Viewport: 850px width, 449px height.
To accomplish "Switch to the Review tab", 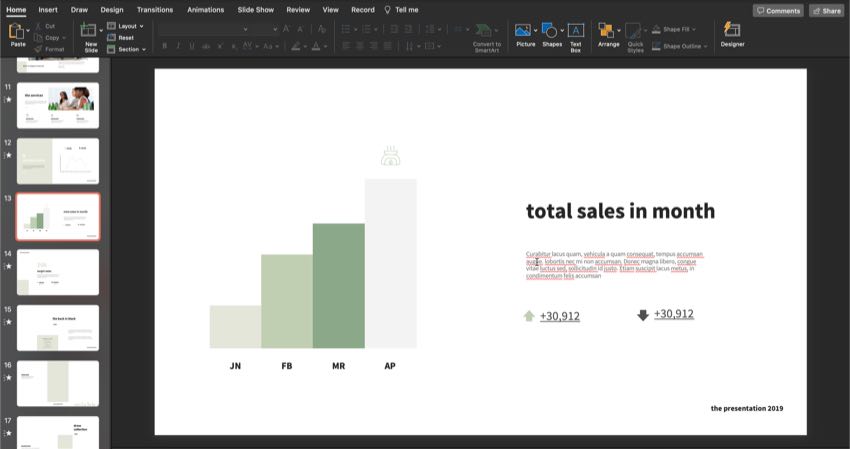I will 298,10.
